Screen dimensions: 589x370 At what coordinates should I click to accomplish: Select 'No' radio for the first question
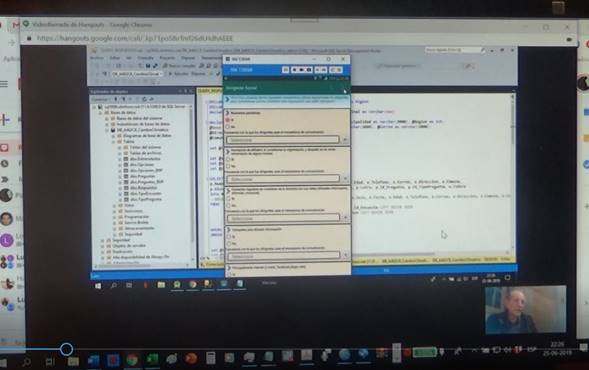[228, 127]
